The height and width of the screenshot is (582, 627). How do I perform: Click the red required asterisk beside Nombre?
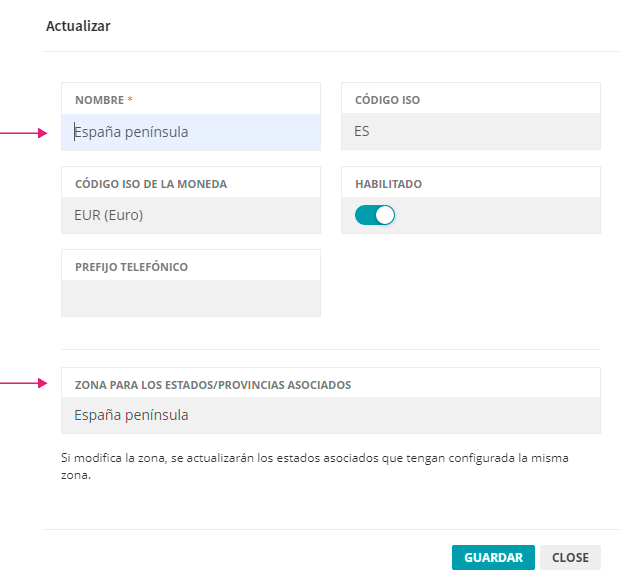coord(130,100)
